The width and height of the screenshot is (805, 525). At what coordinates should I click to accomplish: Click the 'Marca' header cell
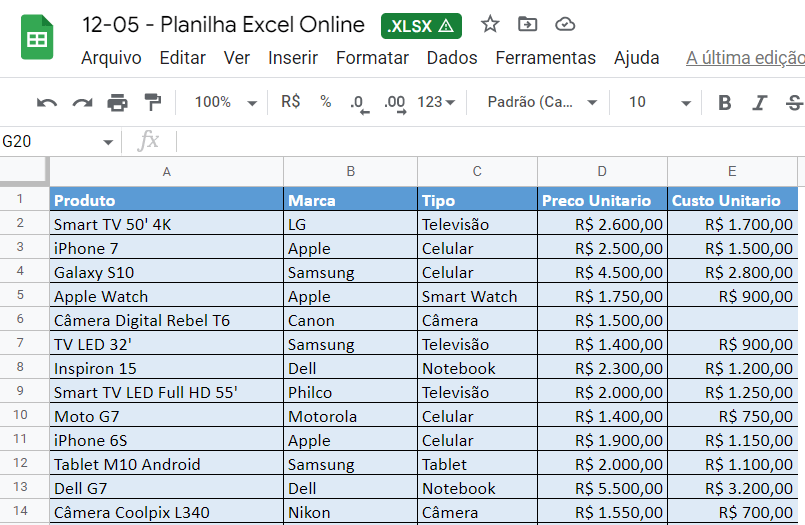[350, 200]
